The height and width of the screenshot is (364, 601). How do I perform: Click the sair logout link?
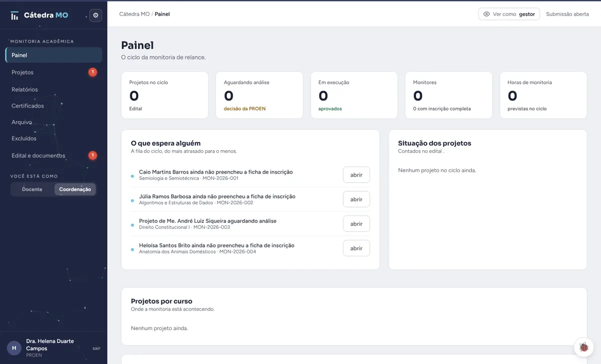(x=97, y=348)
